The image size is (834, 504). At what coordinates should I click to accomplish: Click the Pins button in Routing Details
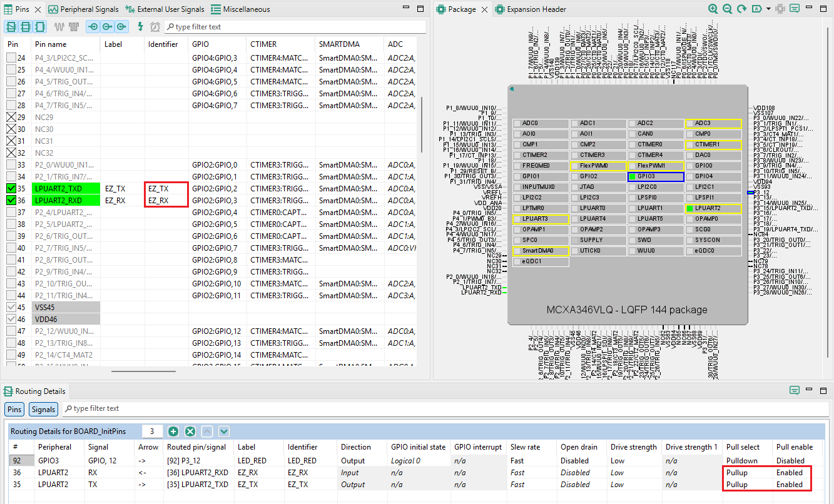(x=14, y=409)
